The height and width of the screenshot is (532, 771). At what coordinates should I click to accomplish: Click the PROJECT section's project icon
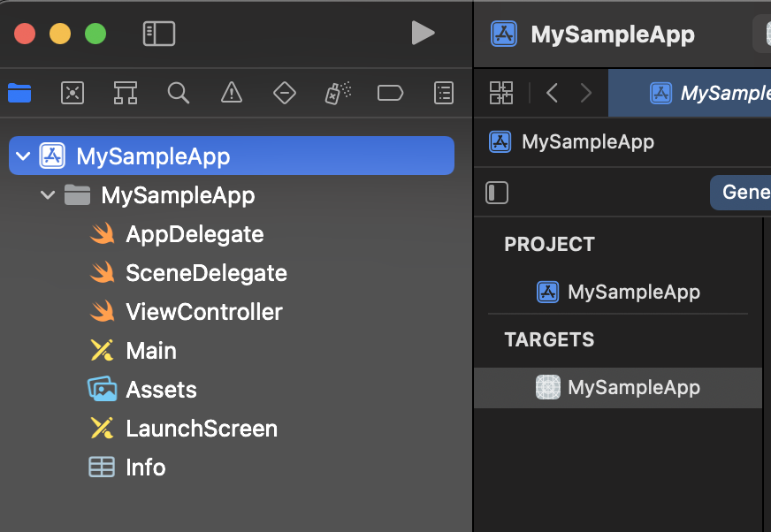click(x=548, y=292)
